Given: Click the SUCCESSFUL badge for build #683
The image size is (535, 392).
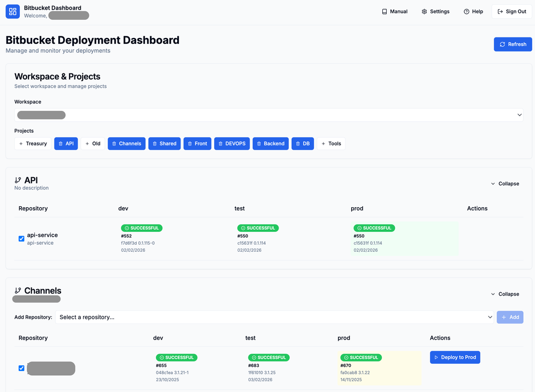Looking at the screenshot, I should tap(269, 358).
